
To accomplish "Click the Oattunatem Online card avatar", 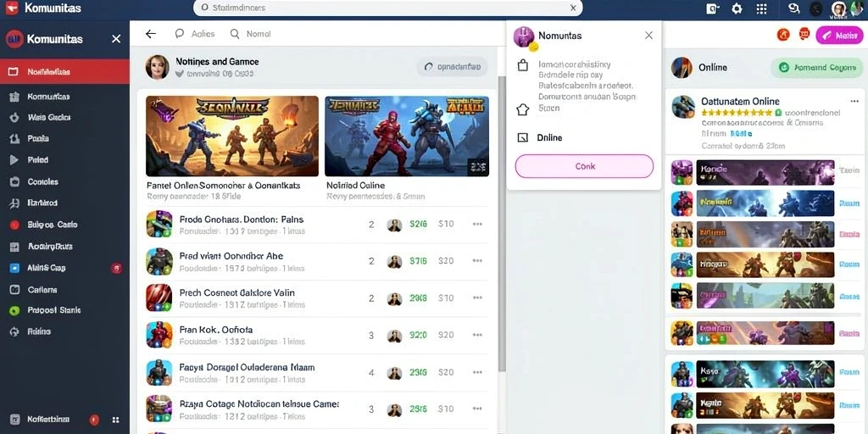I will click(683, 107).
